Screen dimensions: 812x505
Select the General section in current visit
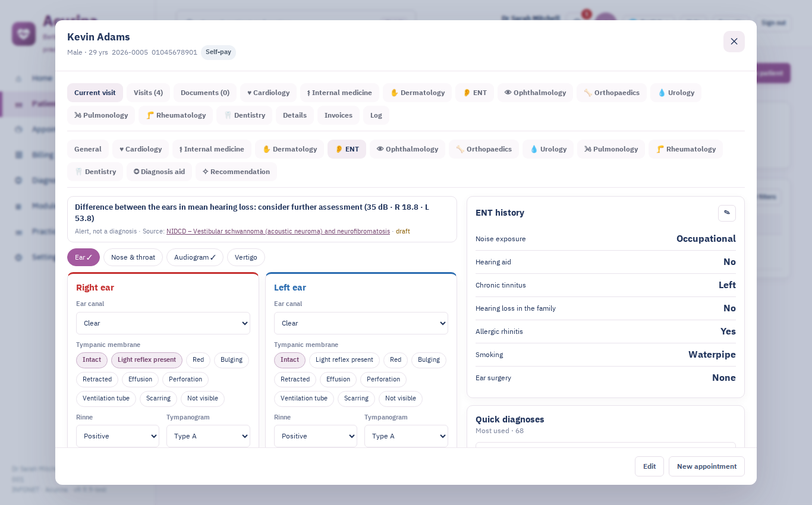pos(88,149)
